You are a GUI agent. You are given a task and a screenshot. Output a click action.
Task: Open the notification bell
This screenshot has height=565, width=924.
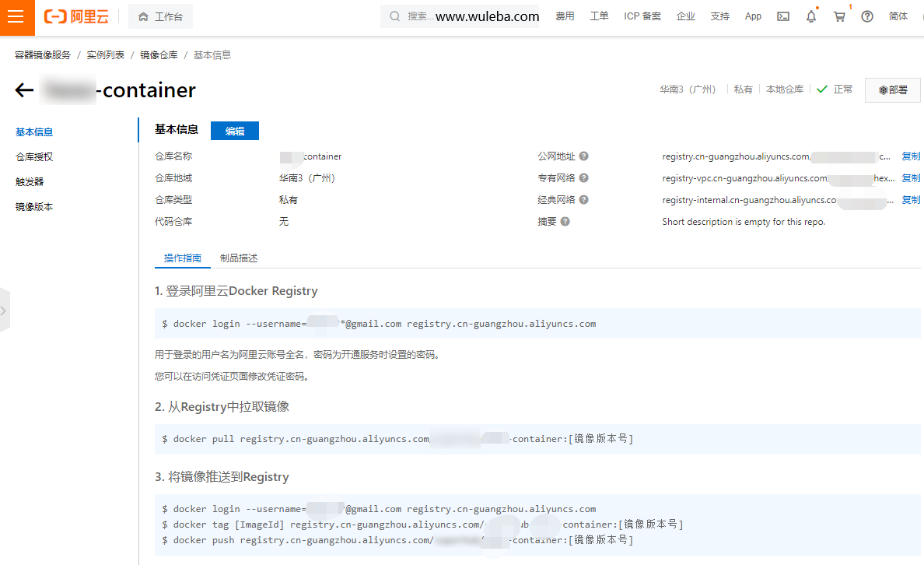[x=810, y=16]
